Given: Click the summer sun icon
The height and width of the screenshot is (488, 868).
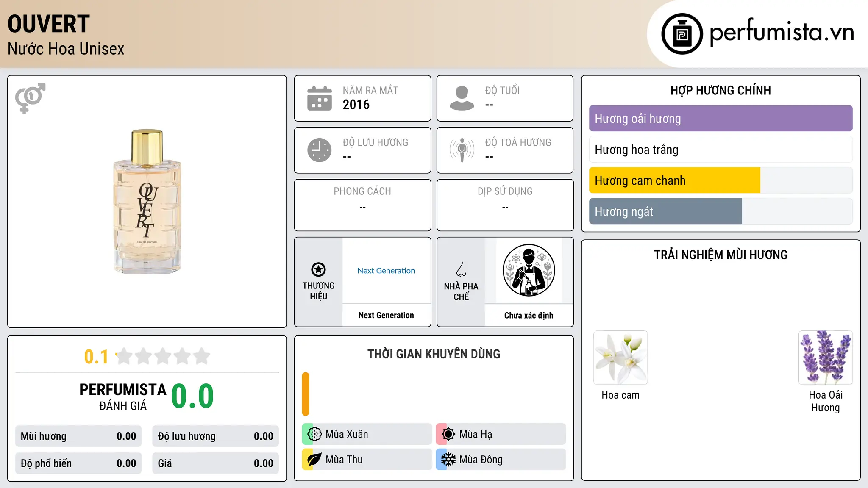Looking at the screenshot, I should tap(448, 434).
